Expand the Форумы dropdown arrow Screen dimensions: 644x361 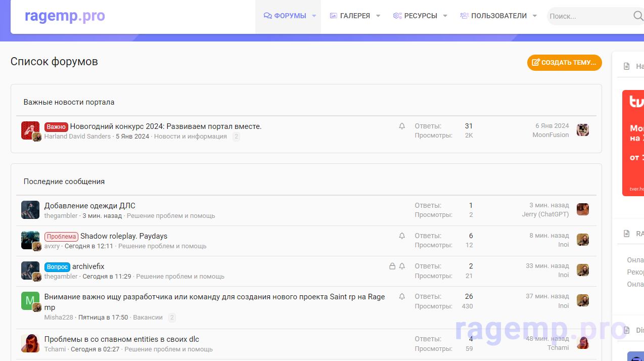pos(314,16)
